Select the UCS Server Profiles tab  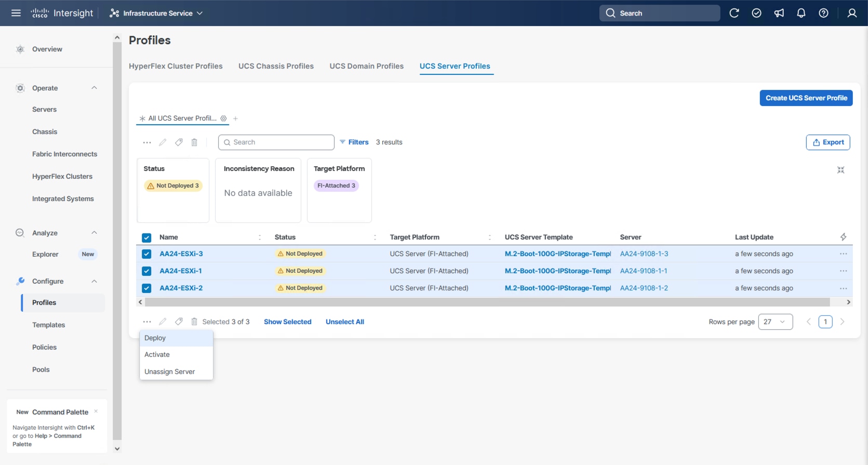pos(455,66)
